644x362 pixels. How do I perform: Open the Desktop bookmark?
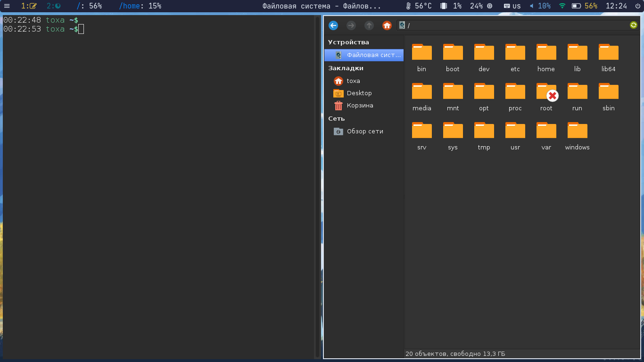(364, 93)
